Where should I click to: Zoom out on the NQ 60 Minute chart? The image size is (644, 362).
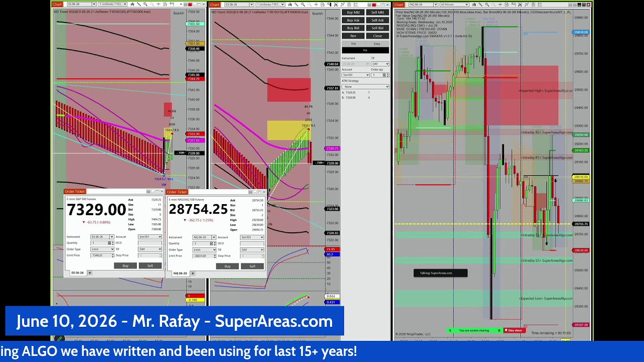point(494,5)
